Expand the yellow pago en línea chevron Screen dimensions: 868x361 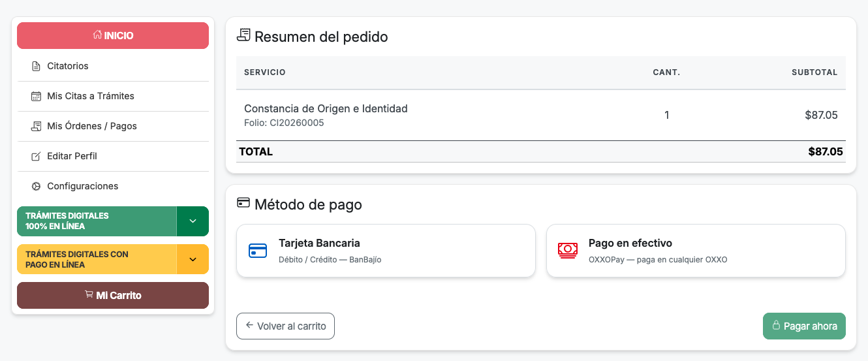pos(193,259)
